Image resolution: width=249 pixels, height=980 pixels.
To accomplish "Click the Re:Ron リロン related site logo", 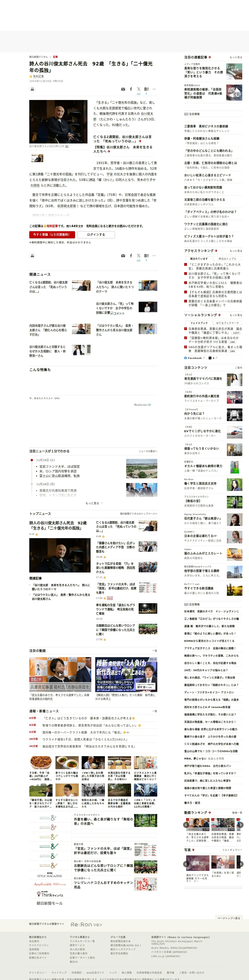I will pyautogui.click(x=86, y=925).
